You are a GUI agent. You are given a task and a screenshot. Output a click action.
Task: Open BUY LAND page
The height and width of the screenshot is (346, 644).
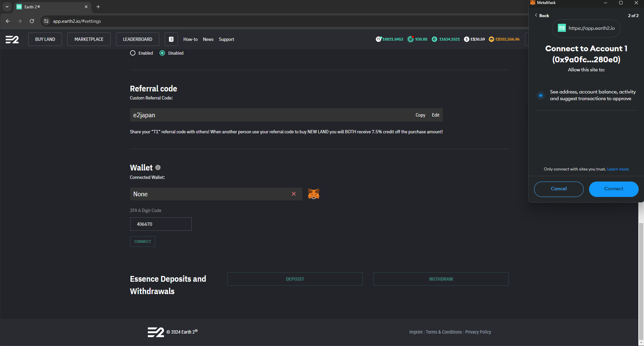coord(45,39)
